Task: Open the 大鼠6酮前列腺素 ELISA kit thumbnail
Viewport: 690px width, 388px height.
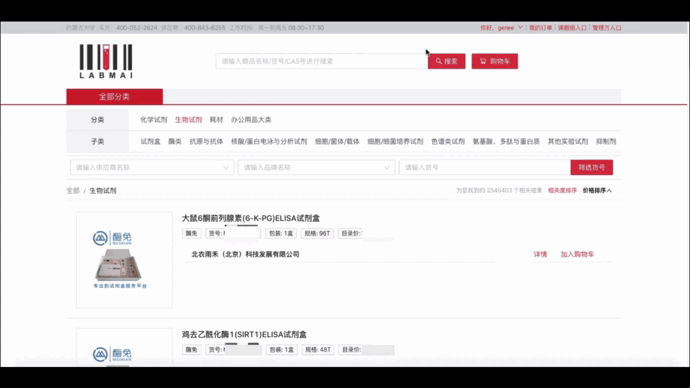Action: click(125, 260)
